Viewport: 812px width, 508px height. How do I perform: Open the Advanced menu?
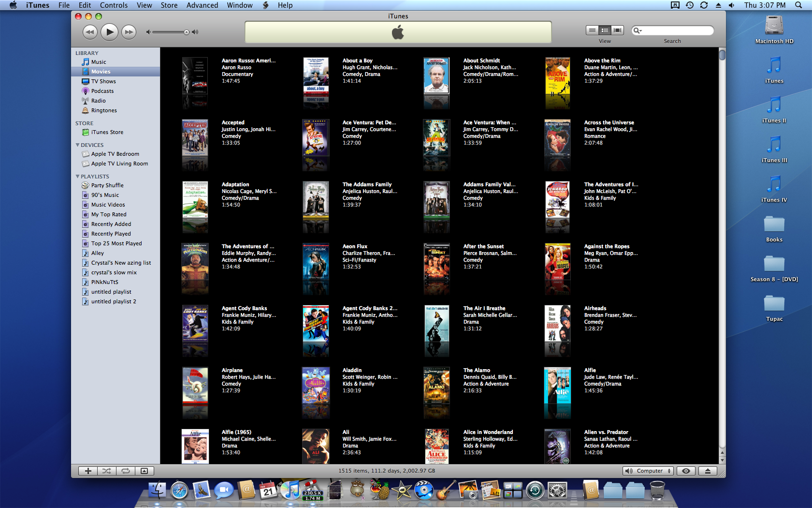202,5
